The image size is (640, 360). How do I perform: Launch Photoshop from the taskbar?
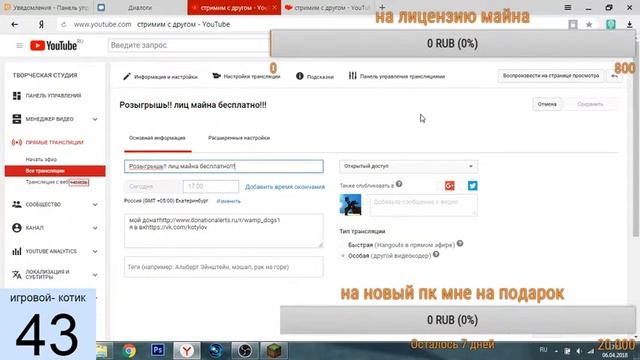coord(158,350)
